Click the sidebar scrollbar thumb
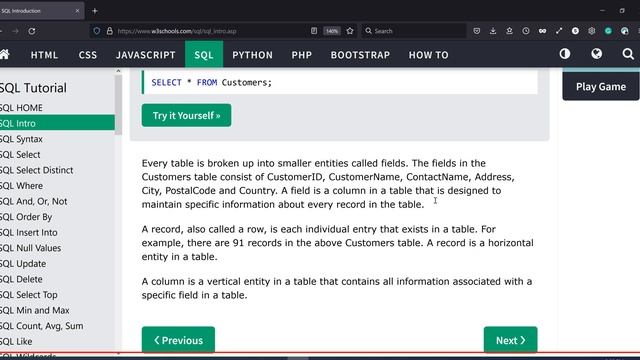This screenshot has width=640, height=360. pyautogui.click(x=118, y=105)
